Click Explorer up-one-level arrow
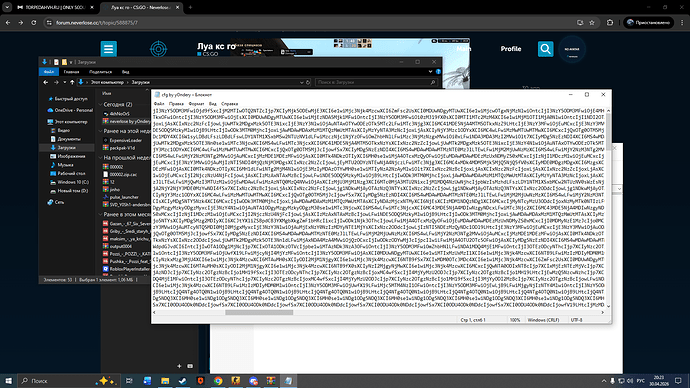Viewport: 690px width, 388px height. 72,82
